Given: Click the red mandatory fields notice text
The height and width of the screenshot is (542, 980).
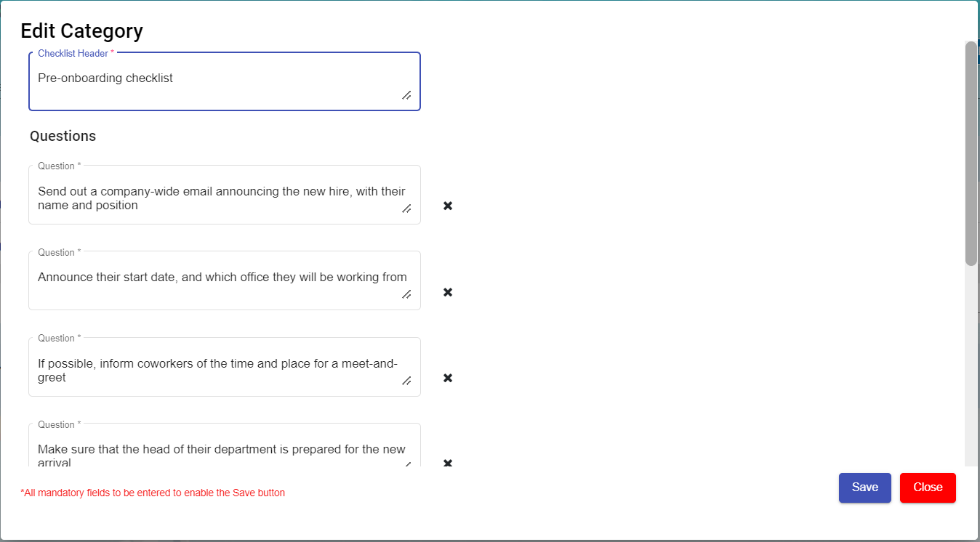Looking at the screenshot, I should pos(153,493).
